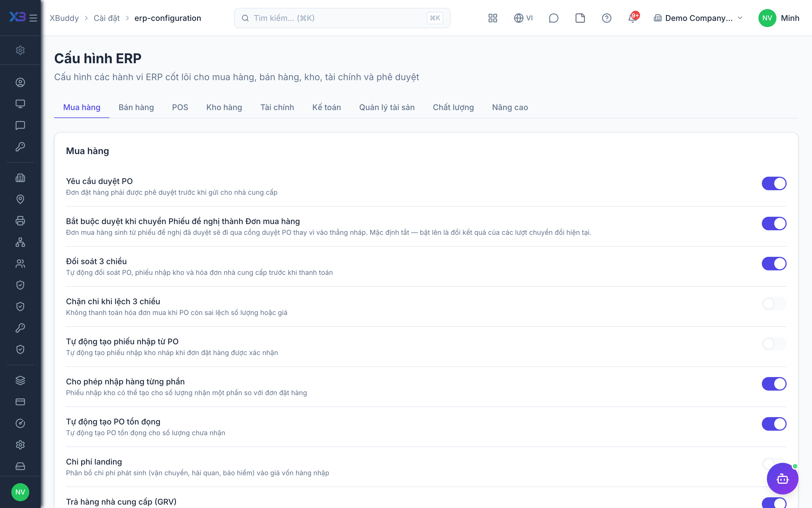This screenshot has height=508, width=812.
Task: Open the notifications bell with 9+ badge
Action: coord(633,18)
